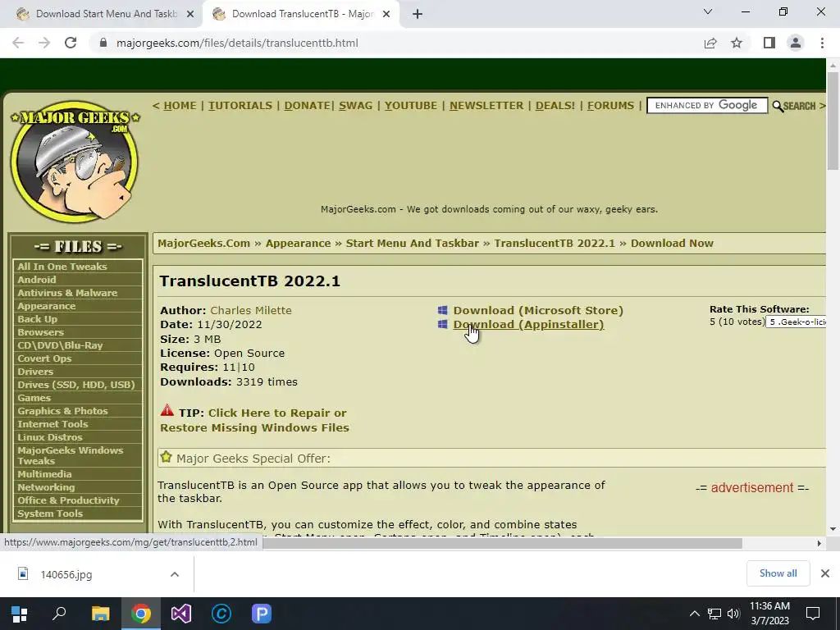Viewport: 840px width, 630px height.
Task: Open File Explorer from taskbar
Action: tap(100, 614)
